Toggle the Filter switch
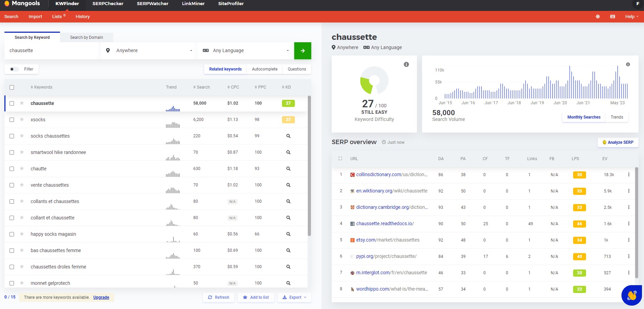Screen dimensions: 644x309 (x=14, y=69)
